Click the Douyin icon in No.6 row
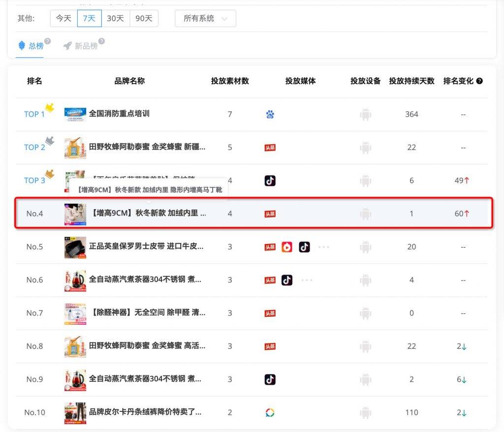 click(287, 280)
